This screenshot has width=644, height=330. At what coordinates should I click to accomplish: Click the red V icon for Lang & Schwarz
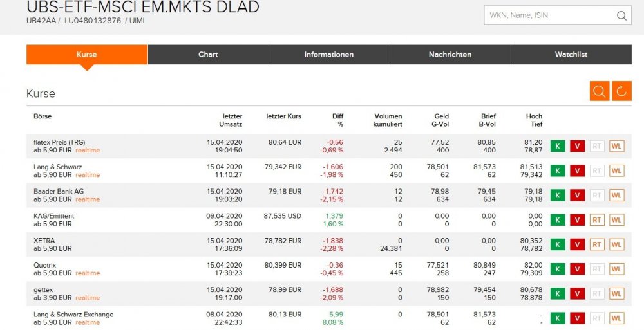click(577, 170)
